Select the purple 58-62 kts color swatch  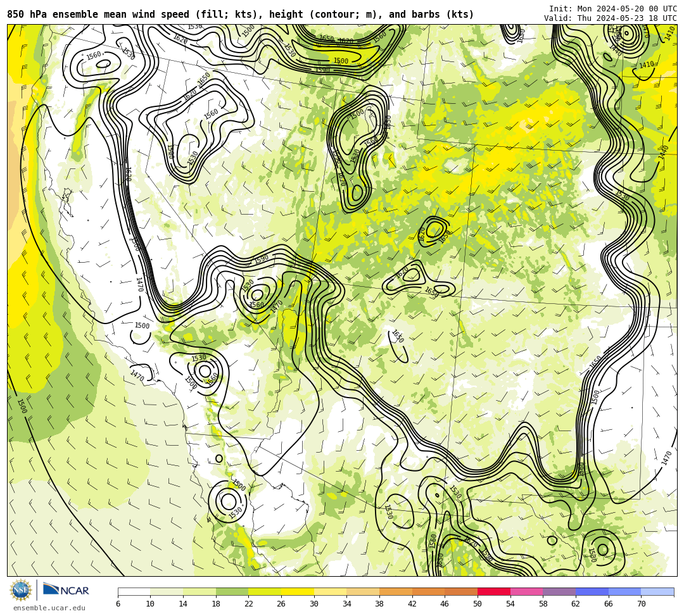coord(559,591)
